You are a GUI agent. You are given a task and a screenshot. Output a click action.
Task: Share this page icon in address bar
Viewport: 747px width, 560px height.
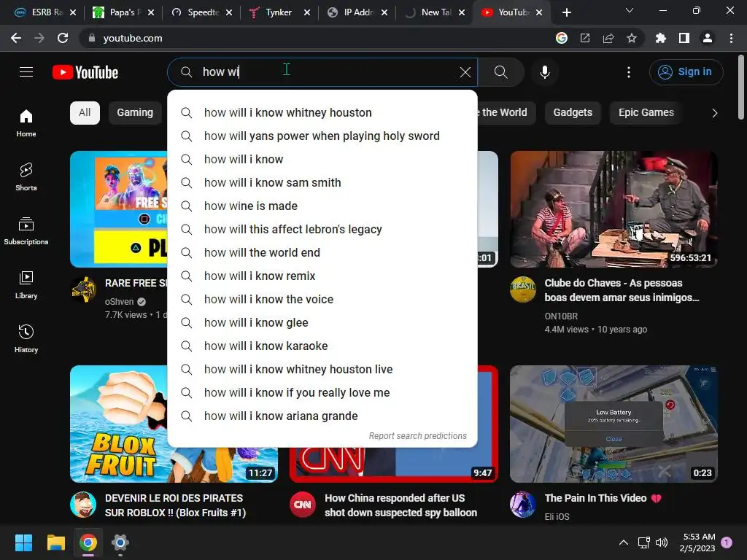608,38
